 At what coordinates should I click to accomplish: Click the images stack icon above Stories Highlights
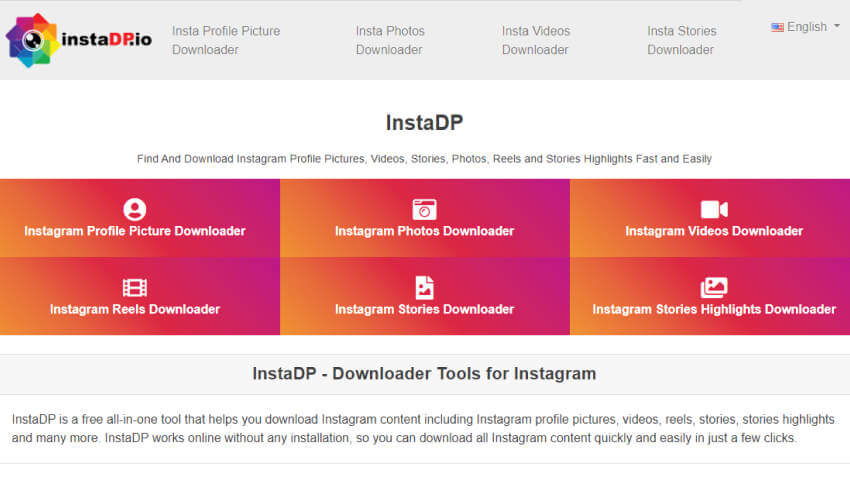(714, 287)
